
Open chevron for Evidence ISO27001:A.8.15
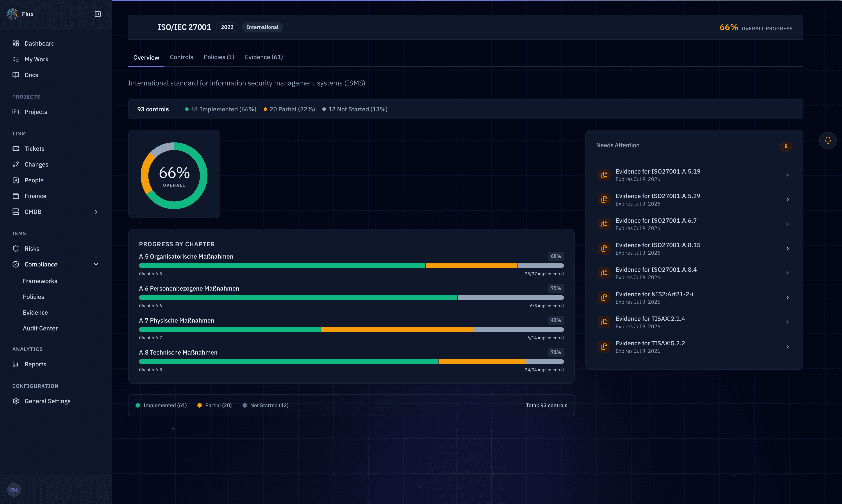(x=787, y=249)
